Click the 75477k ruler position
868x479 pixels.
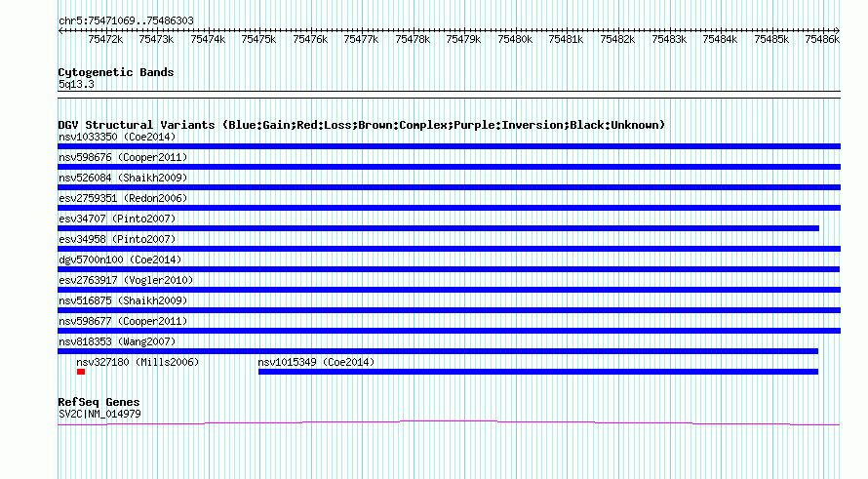(x=361, y=39)
